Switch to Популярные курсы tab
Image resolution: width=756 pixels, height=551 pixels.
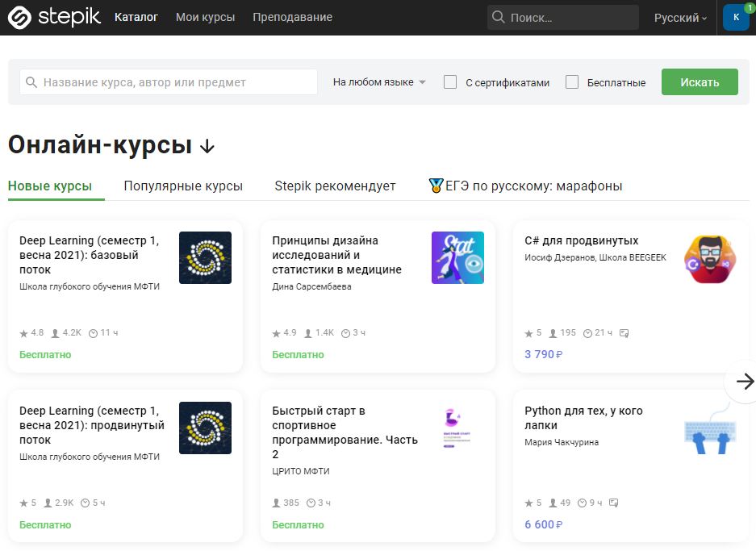point(183,186)
